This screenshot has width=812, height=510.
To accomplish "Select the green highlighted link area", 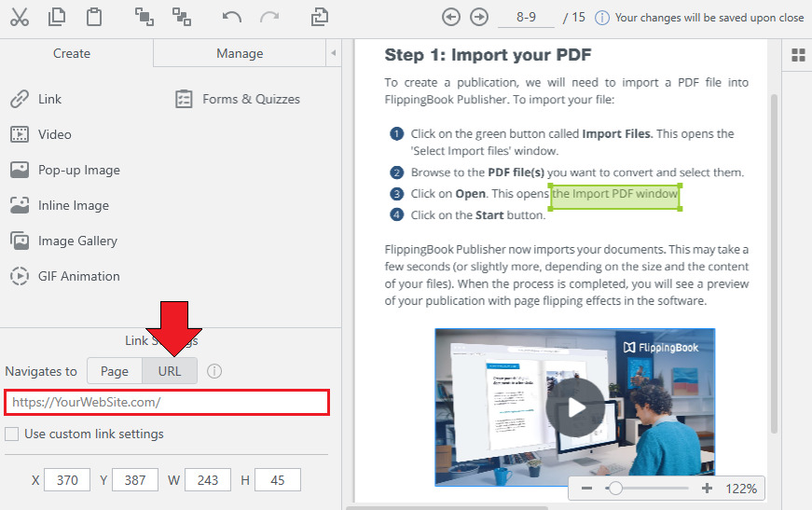I will click(614, 197).
